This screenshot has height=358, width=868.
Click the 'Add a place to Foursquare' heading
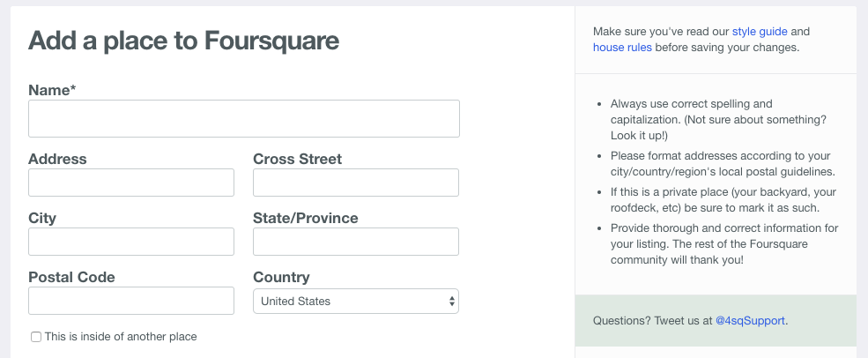183,41
